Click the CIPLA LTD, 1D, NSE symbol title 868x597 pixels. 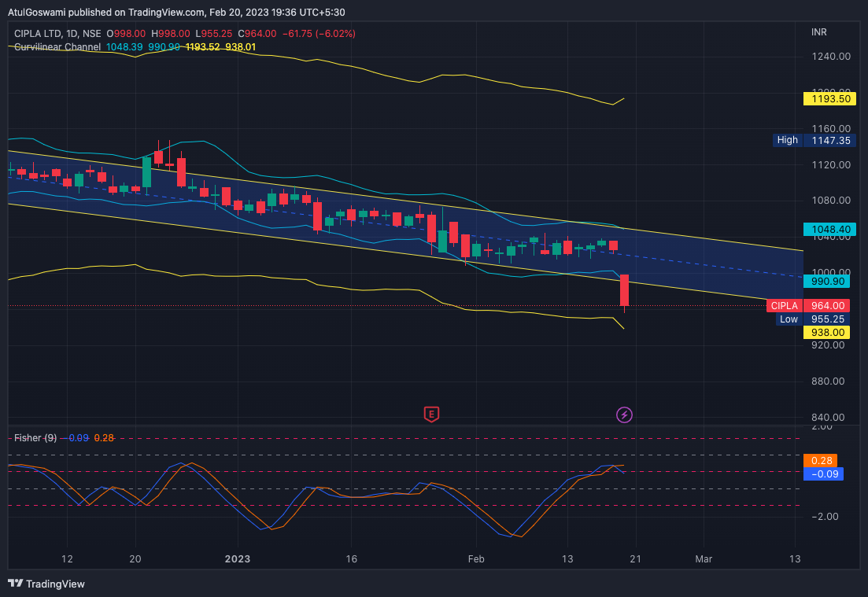coord(57,34)
